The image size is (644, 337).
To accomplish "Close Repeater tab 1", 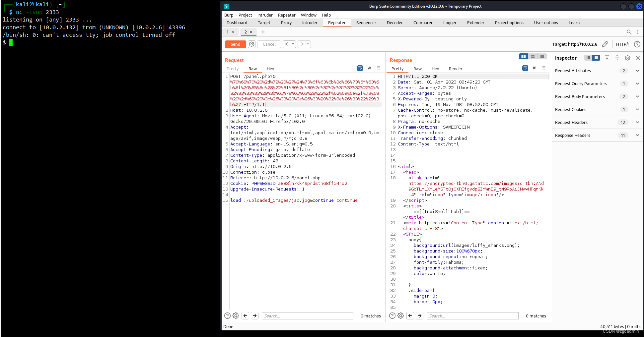I will pos(233,32).
